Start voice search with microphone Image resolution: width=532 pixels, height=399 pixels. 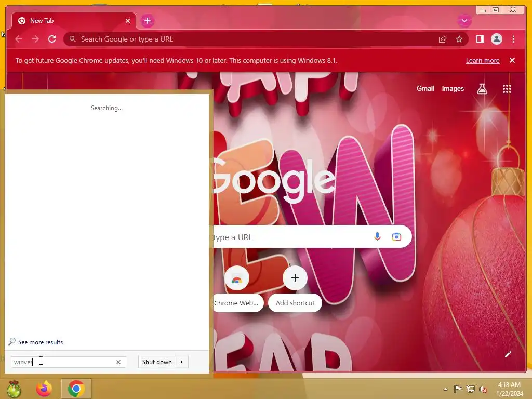[377, 236]
